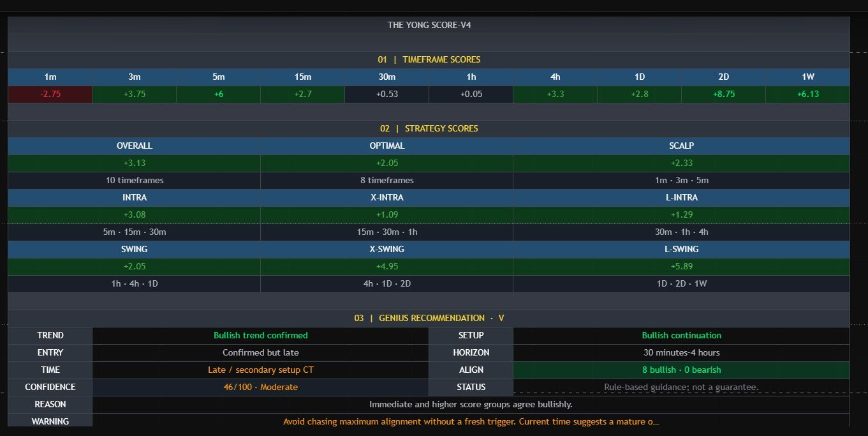The image size is (868, 436).
Task: Click the 5m · 15m · 30m cell
Action: 134,232
